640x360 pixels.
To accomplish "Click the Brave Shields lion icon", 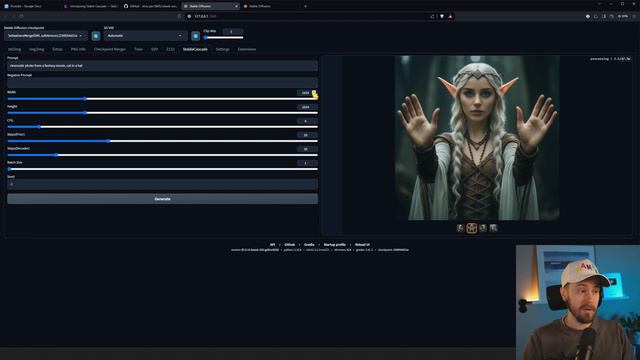I will coord(442,16).
